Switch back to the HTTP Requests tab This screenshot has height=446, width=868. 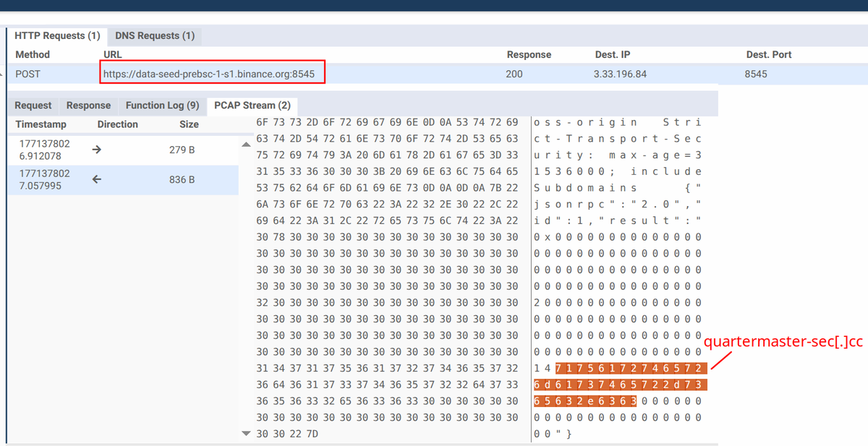(58, 35)
